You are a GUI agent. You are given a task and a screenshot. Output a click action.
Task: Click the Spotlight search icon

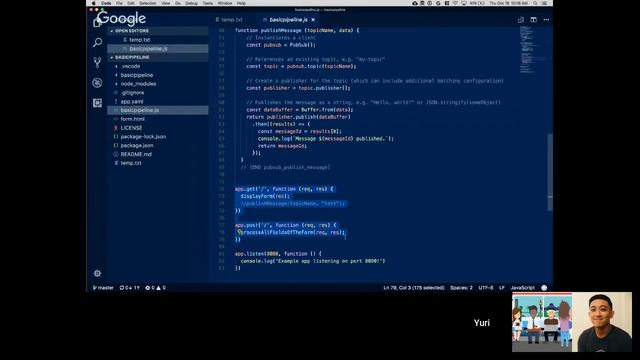(535, 3)
